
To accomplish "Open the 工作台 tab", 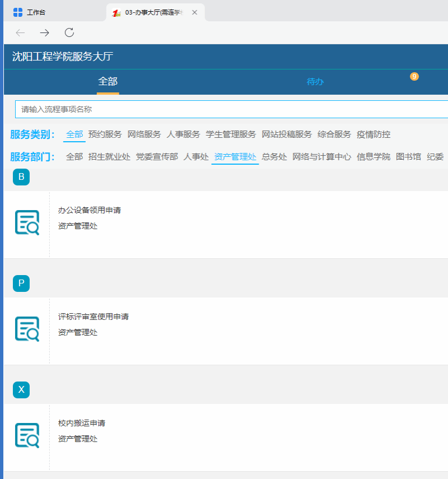I will 36,12.
